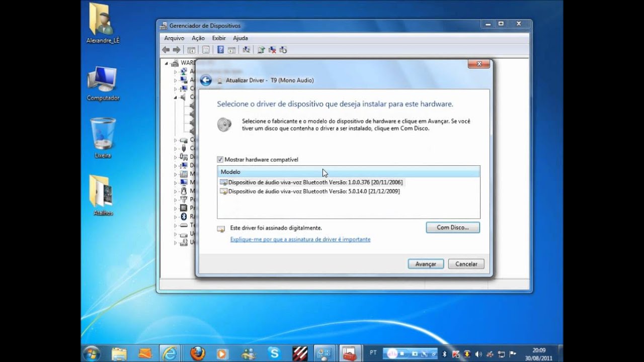Open the clock showing 20:09 in the taskbar
Viewport: 644px width, 362px height.
click(538, 353)
